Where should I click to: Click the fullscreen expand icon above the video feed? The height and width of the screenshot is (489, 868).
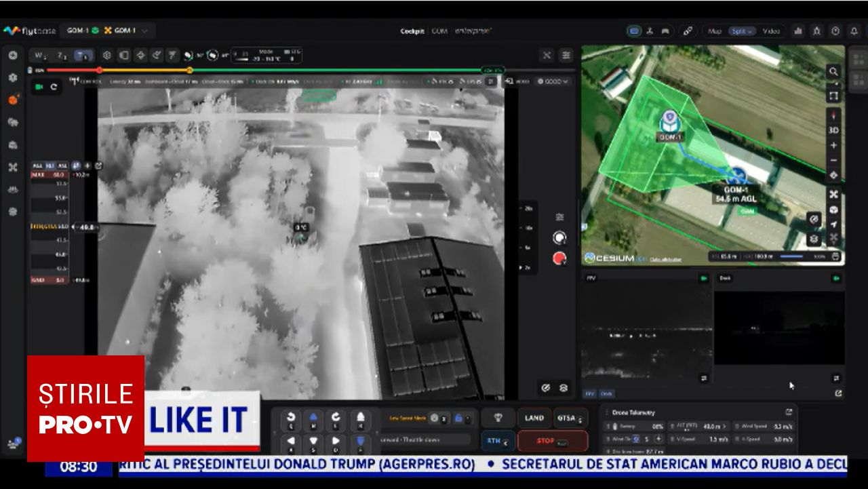click(x=547, y=56)
